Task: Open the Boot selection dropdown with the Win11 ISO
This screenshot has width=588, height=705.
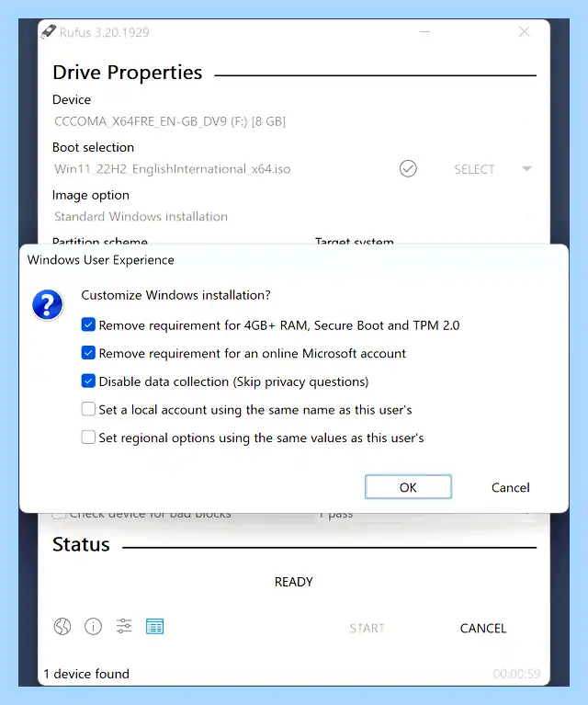Action: click(222, 169)
